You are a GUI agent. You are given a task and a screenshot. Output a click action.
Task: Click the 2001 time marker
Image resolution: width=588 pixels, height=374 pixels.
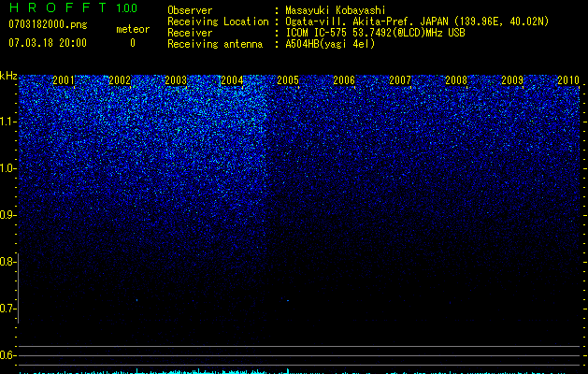point(64,80)
